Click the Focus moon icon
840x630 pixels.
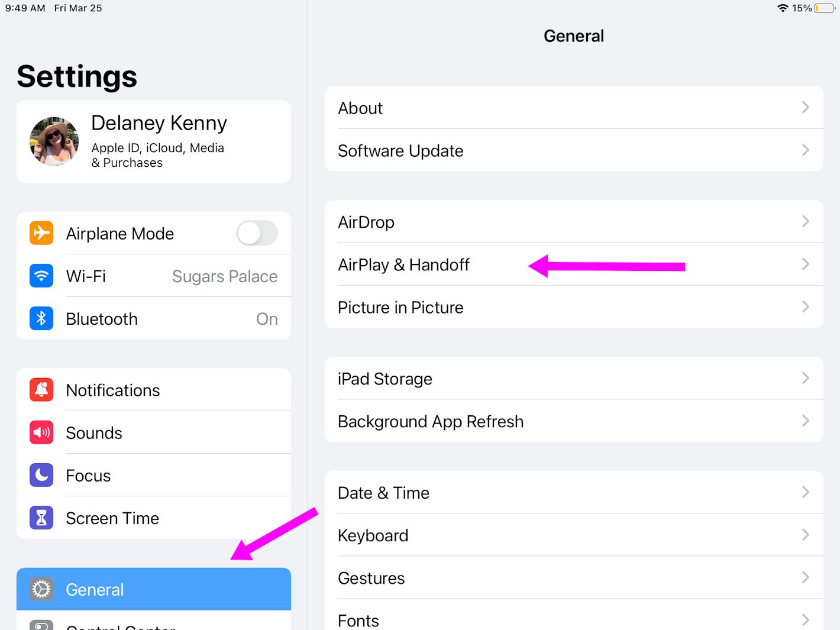click(41, 475)
